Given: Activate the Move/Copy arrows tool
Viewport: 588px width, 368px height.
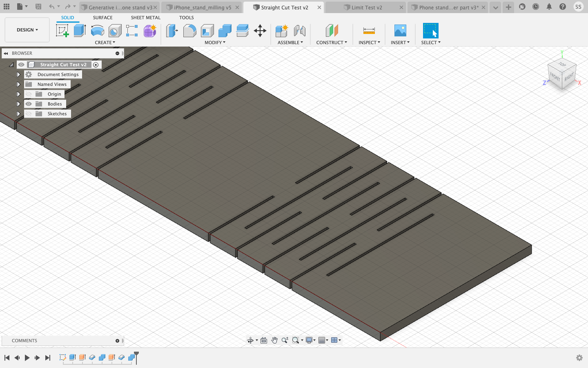Looking at the screenshot, I should pos(260,31).
